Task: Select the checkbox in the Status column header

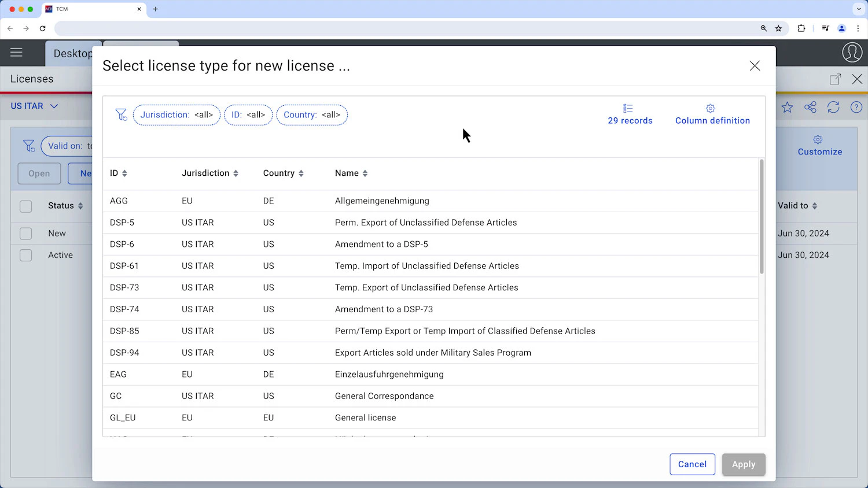Action: coord(25,206)
